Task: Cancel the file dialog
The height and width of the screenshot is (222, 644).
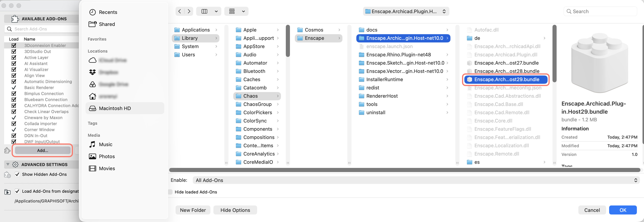Action: pos(592,210)
